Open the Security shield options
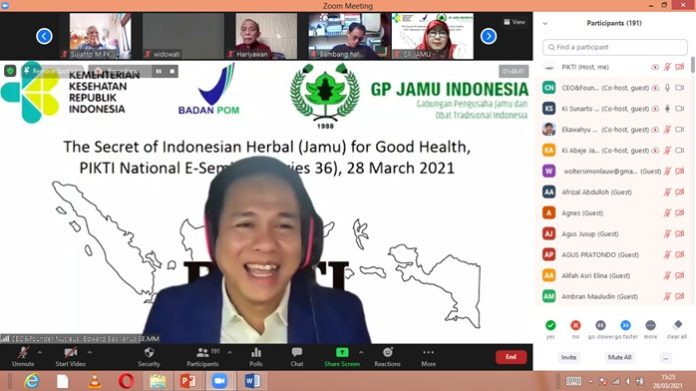696x391 pixels. (x=149, y=352)
